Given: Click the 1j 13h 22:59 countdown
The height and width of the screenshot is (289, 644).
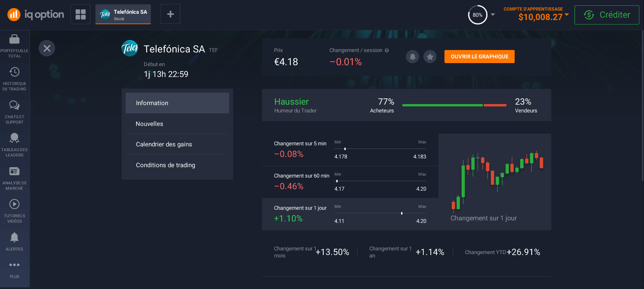Looking at the screenshot, I should [x=166, y=74].
